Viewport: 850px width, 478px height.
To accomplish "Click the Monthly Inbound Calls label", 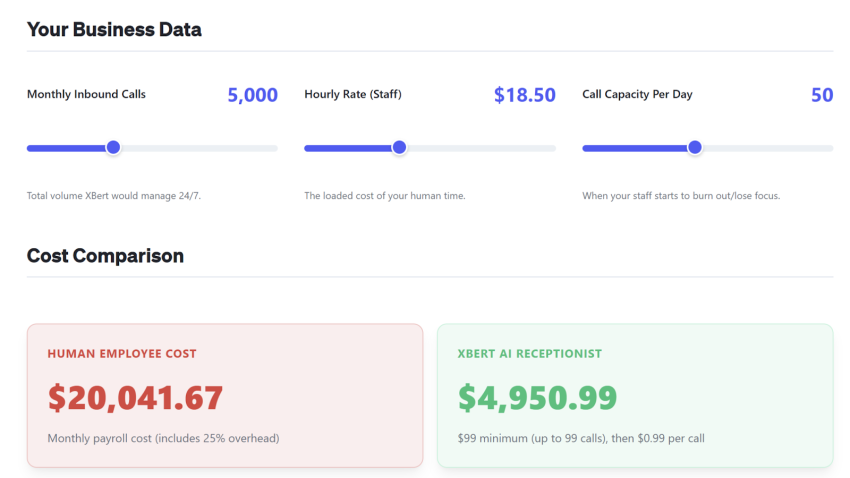I will click(x=86, y=95).
